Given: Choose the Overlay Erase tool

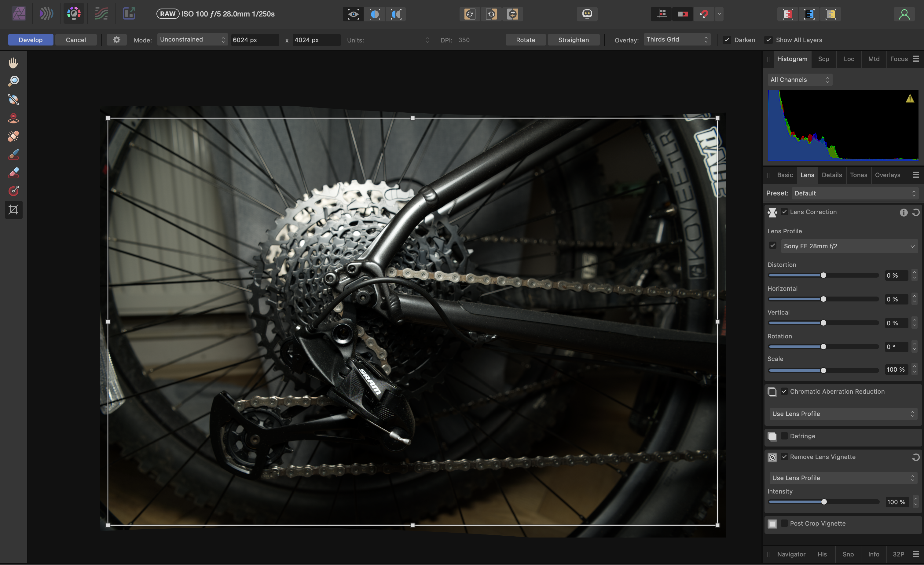Looking at the screenshot, I should coord(13,173).
